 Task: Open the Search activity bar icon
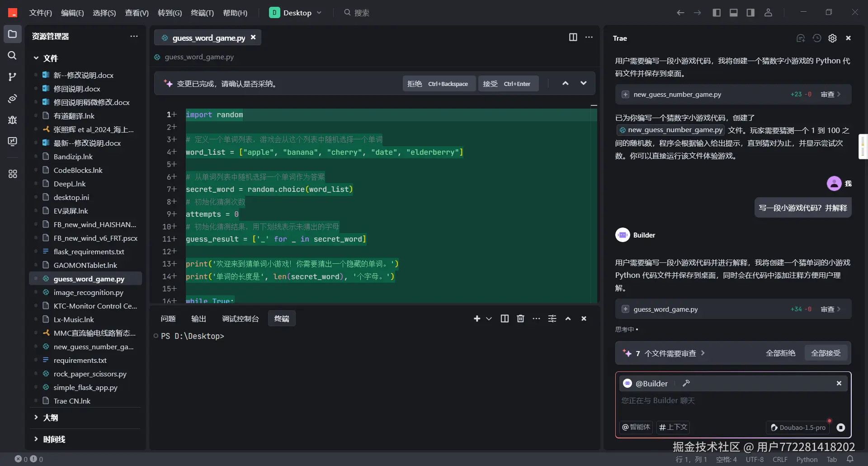click(13, 56)
